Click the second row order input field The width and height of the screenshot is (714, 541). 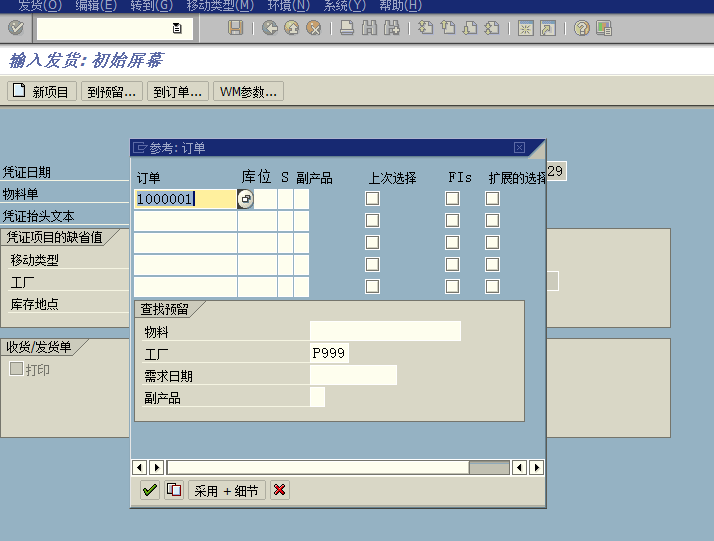[185, 221]
